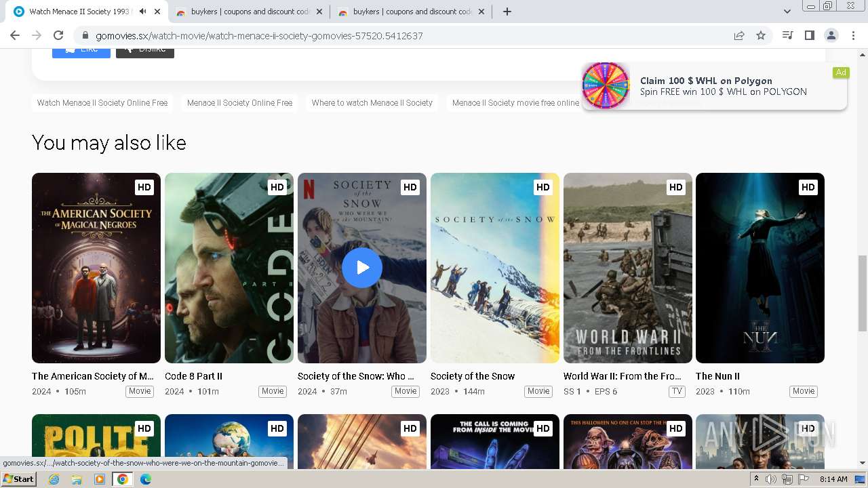Click the scrollbar down arrow

(x=863, y=463)
